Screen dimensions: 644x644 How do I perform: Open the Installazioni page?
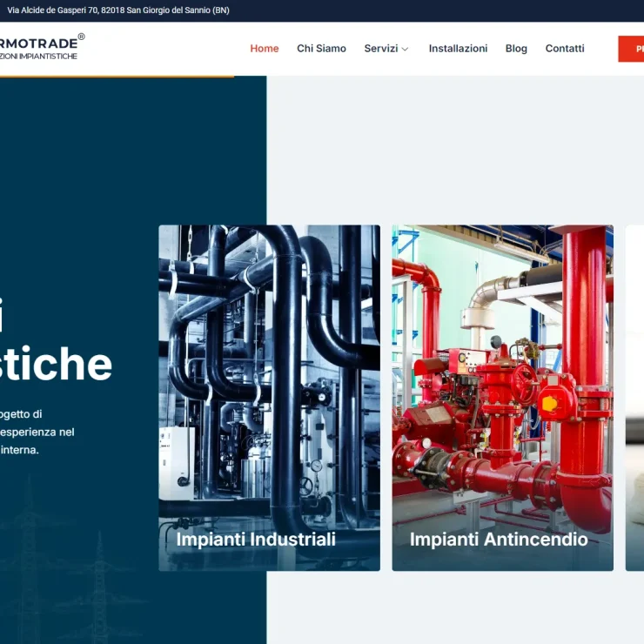click(458, 49)
